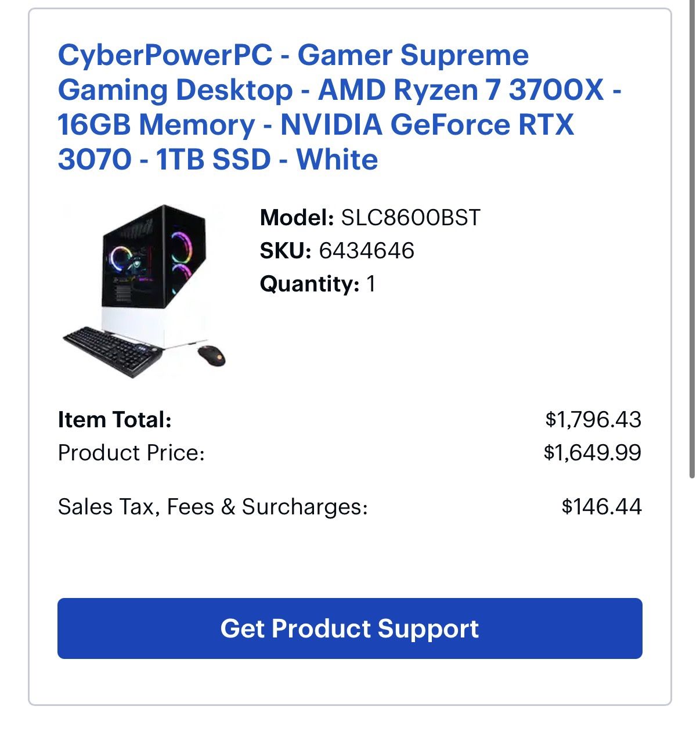The image size is (700, 753).
Task: Click the Sales Tax, Fees & Surcharges label
Action: click(x=213, y=506)
